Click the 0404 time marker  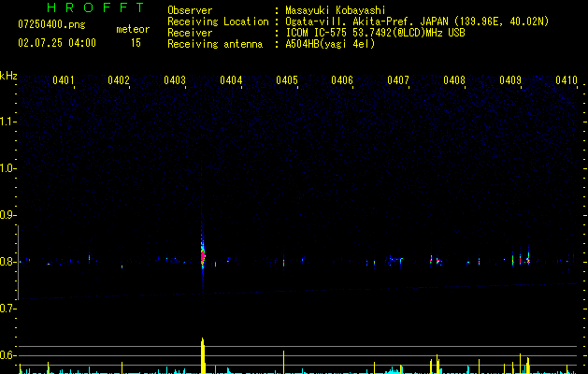(231, 80)
